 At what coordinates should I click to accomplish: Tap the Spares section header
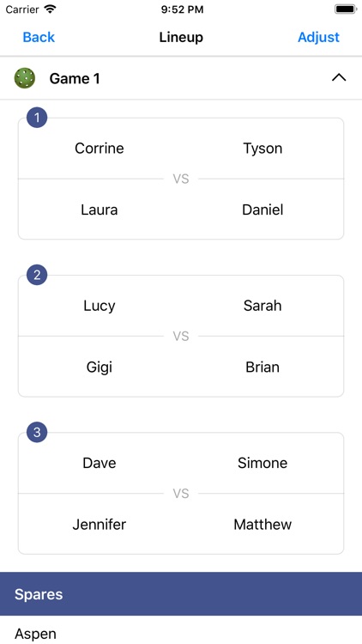coord(181,594)
